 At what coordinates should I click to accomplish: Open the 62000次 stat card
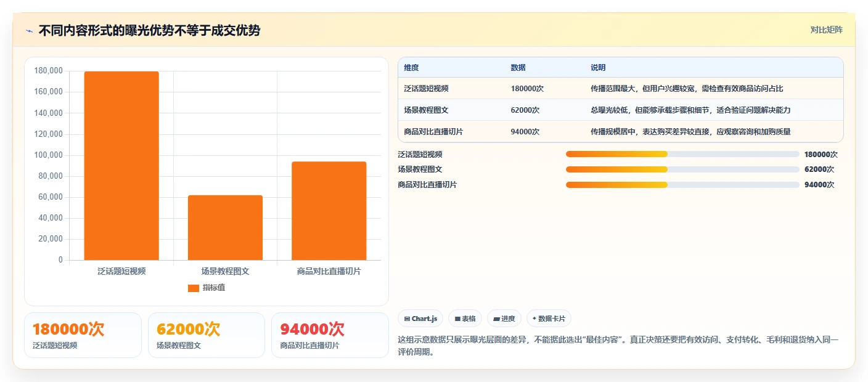207,335
